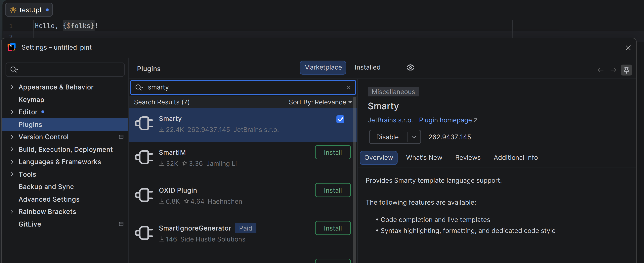Click the SmartIM plugin icon

(x=144, y=157)
